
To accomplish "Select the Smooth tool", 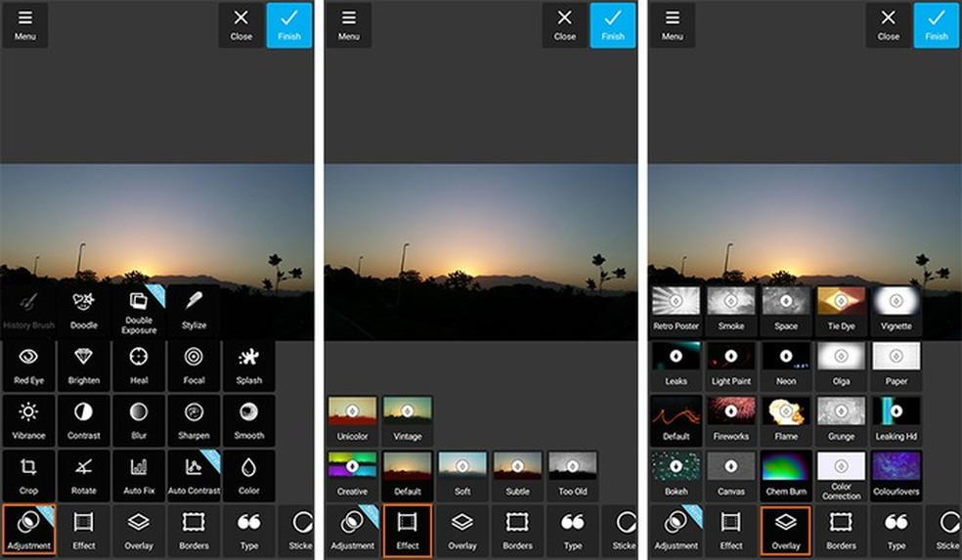I will [x=249, y=421].
